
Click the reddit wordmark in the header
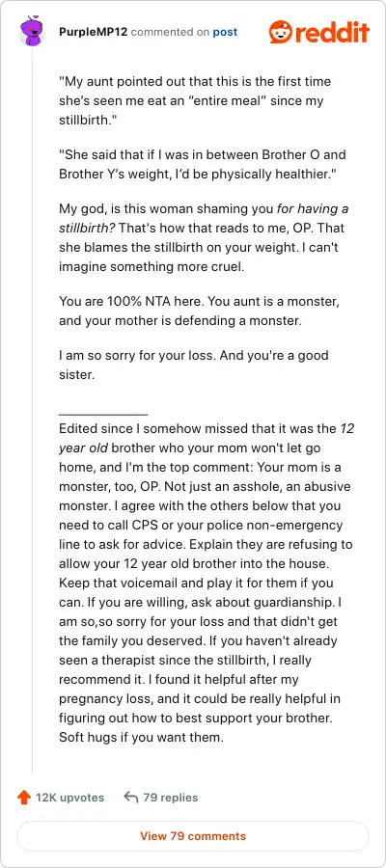[332, 32]
